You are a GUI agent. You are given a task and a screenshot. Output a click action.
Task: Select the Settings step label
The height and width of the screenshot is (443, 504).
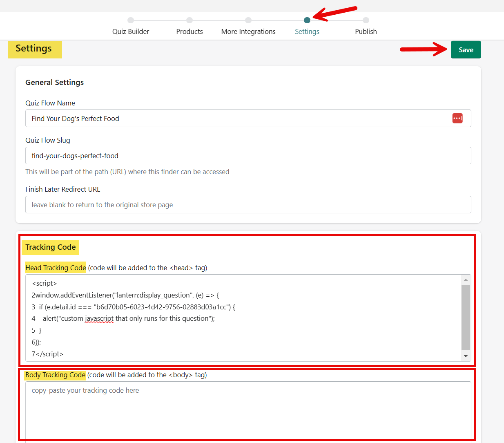tap(307, 31)
